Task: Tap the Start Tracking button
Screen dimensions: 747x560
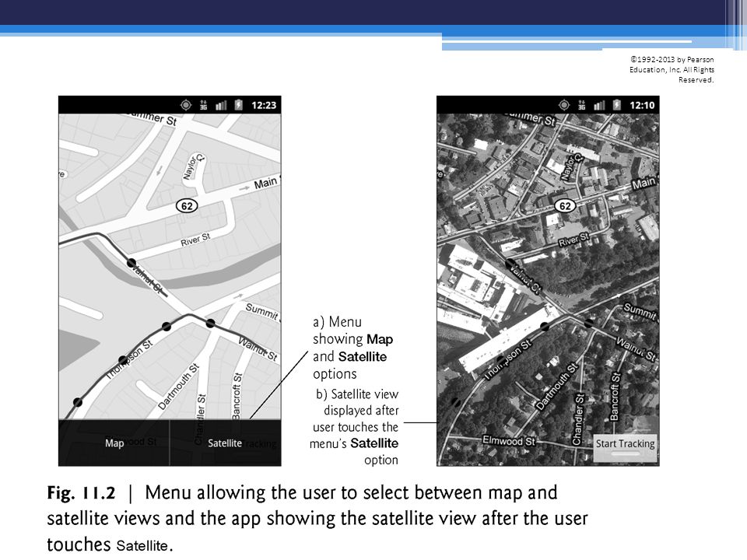Action: click(625, 448)
